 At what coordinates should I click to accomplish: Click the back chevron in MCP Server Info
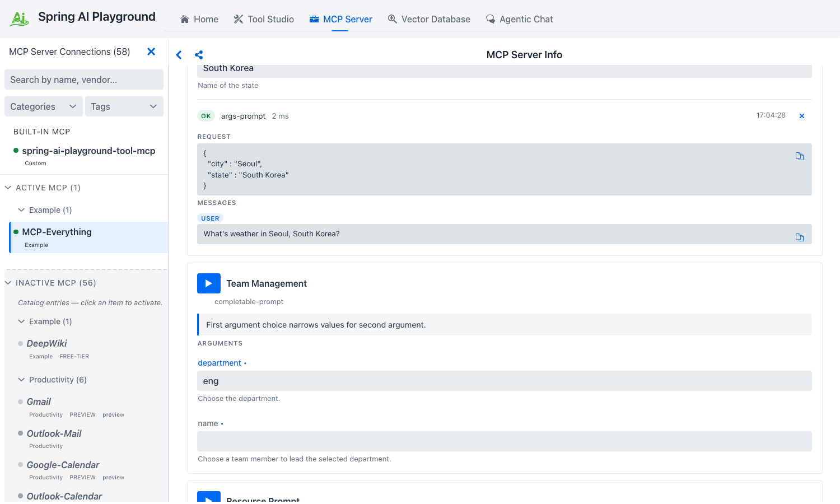(179, 55)
